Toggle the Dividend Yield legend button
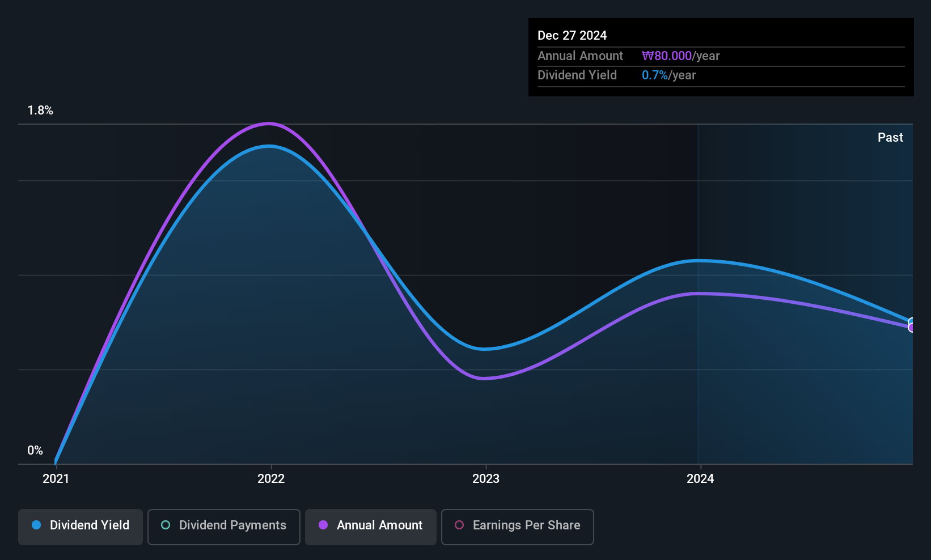 tap(81, 527)
